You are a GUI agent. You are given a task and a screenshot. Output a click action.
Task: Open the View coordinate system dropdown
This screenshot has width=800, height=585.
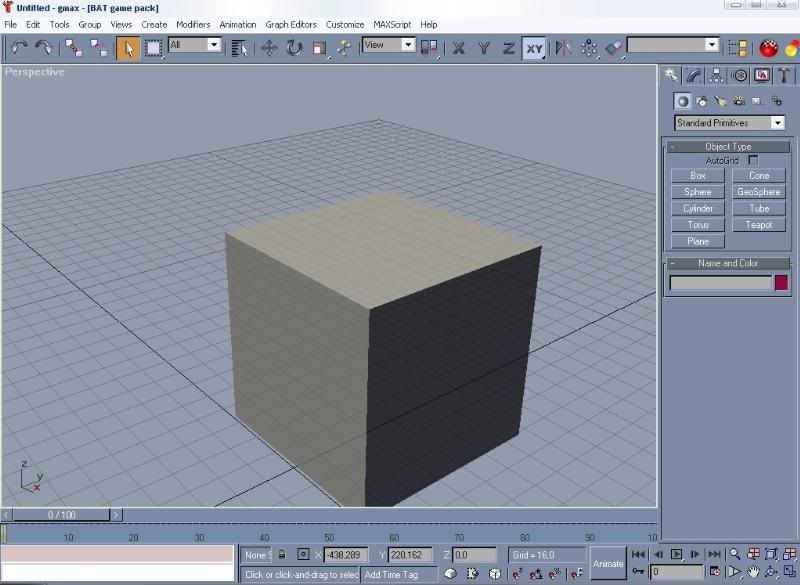388,45
